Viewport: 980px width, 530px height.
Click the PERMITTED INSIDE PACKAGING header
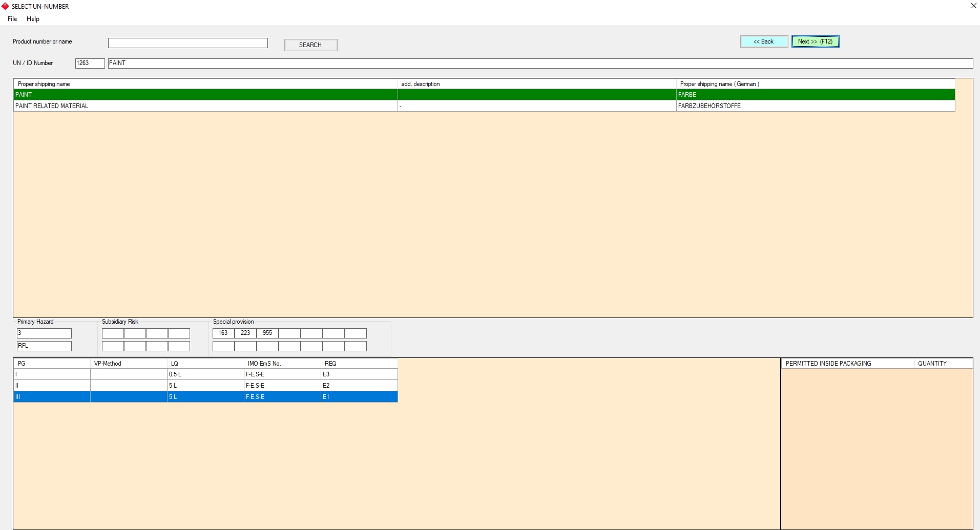click(847, 364)
